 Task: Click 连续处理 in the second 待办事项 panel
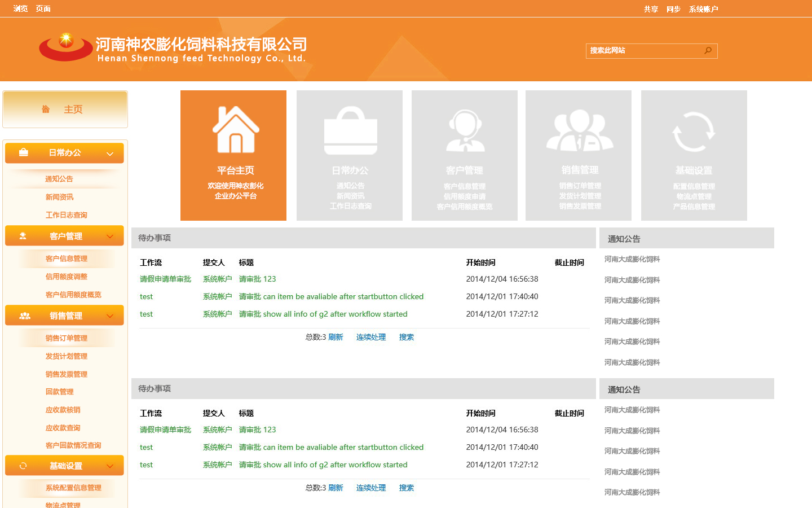(x=371, y=488)
